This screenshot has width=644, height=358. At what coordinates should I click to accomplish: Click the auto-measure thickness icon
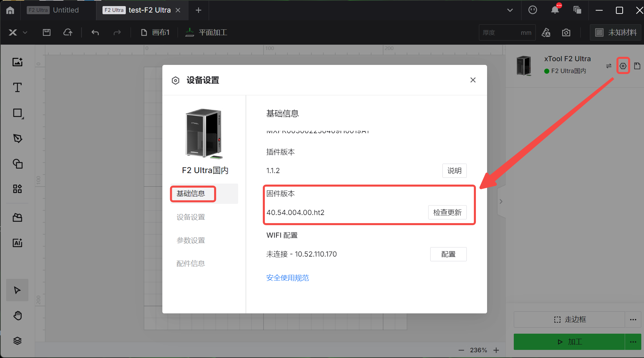(x=546, y=32)
